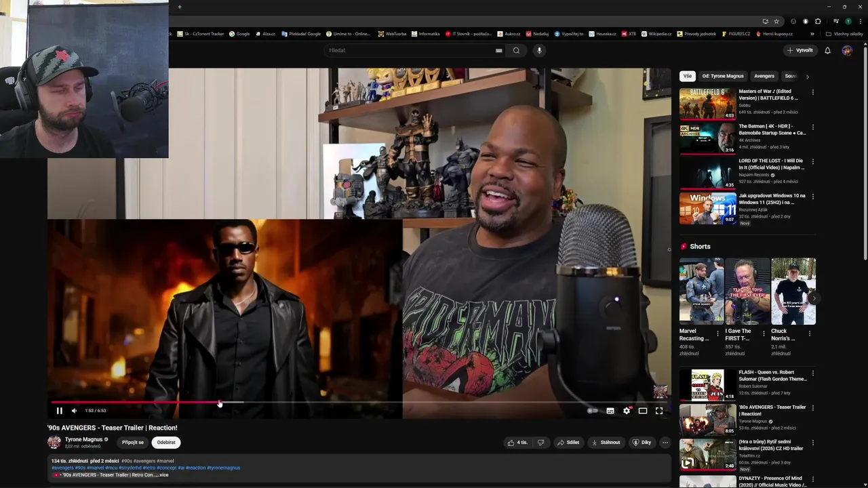Mute the video volume
Viewport: 868px width, 488px height.
coord(74,411)
